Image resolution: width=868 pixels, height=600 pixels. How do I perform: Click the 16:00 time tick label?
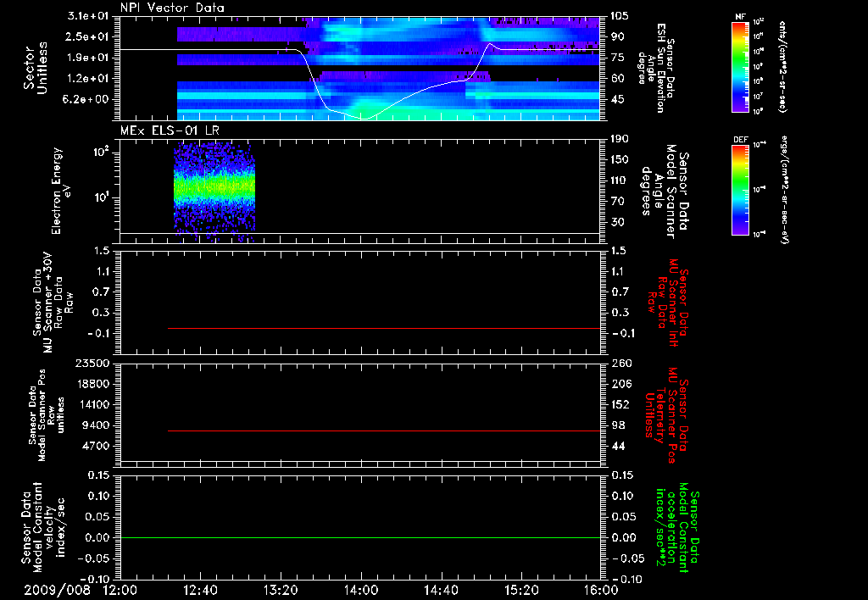coord(601,590)
